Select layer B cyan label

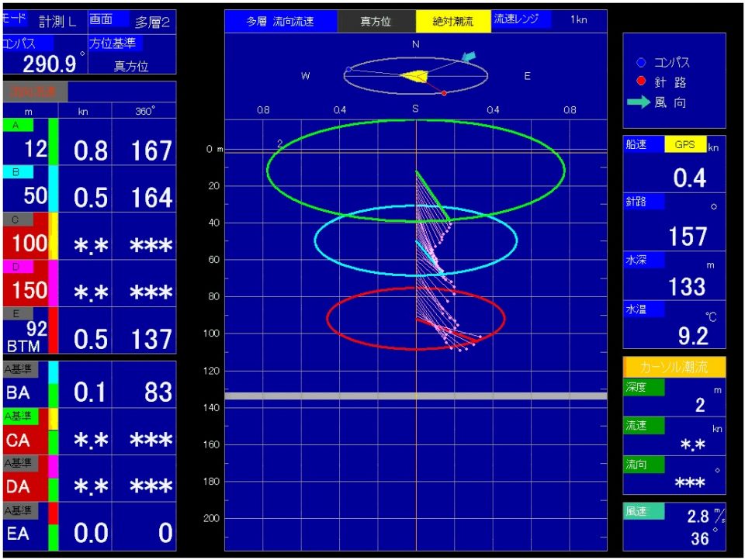coord(18,171)
